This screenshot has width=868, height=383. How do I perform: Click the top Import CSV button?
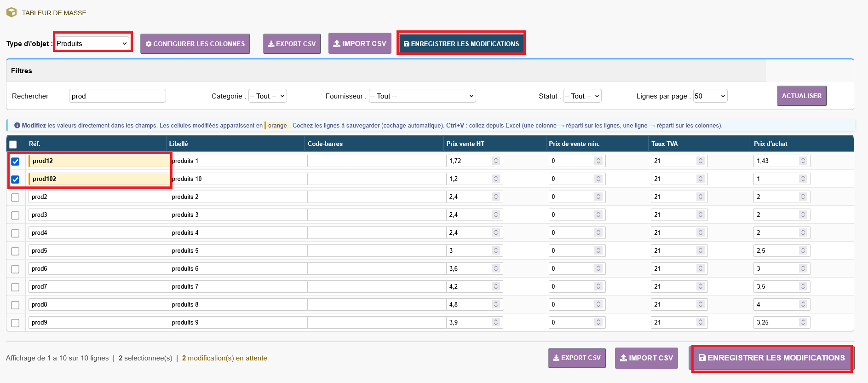[x=360, y=43]
